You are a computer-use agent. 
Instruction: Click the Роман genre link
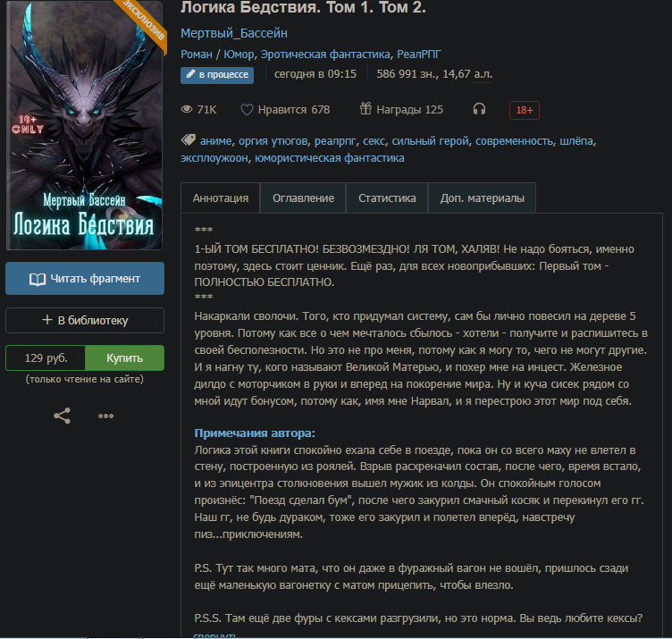pos(197,55)
